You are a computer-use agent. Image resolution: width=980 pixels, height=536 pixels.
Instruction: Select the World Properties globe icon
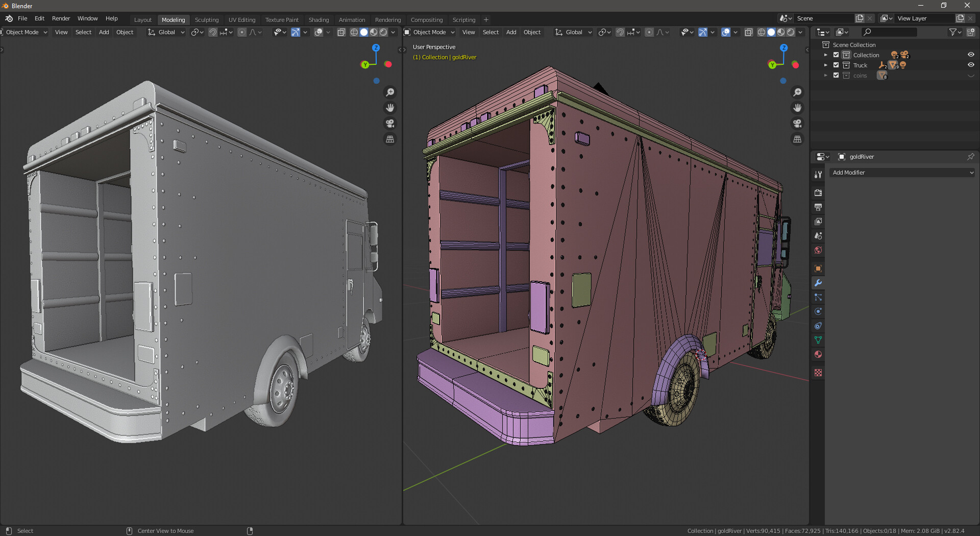818,250
